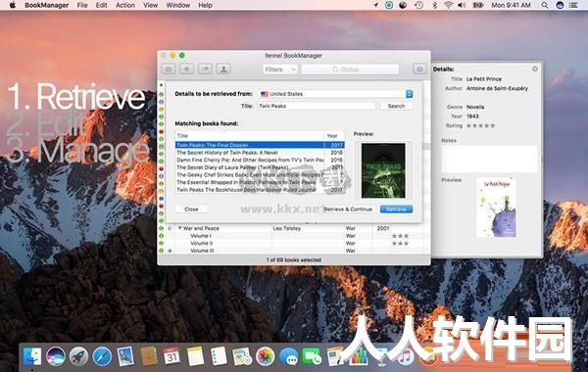Click Time Machine clock icon in menu bar
588x372 pixels.
[x=418, y=5]
